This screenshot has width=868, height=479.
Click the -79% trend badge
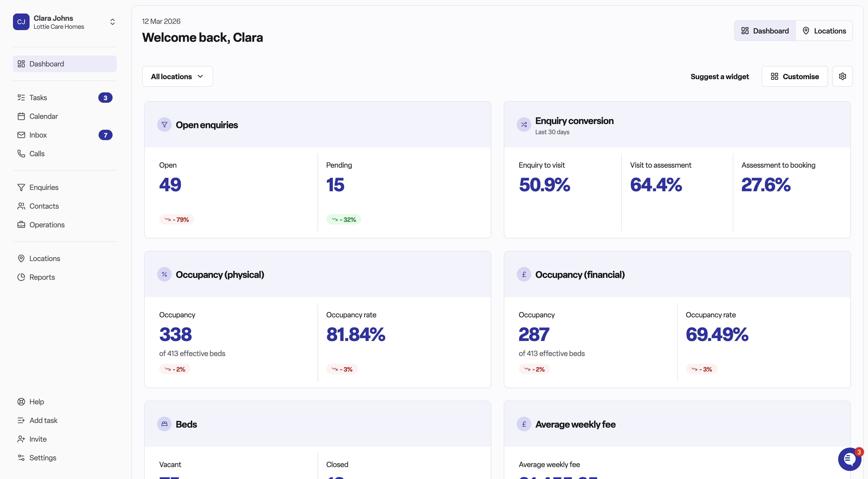pyautogui.click(x=177, y=220)
